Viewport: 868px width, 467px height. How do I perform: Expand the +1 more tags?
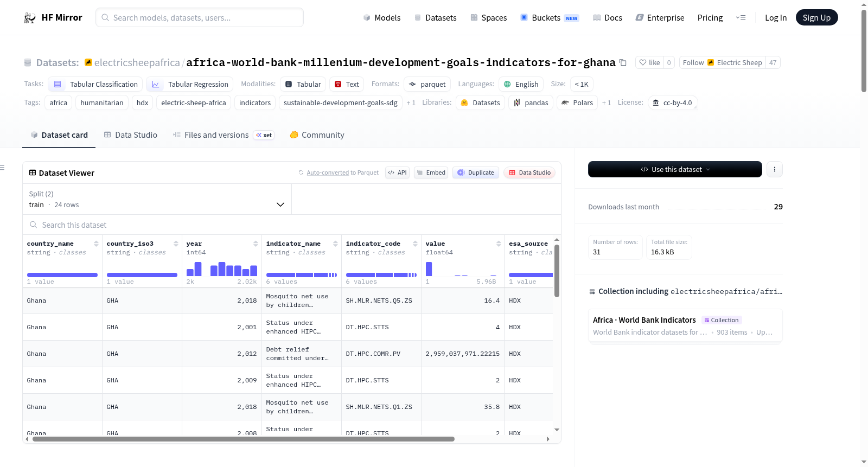coord(411,103)
